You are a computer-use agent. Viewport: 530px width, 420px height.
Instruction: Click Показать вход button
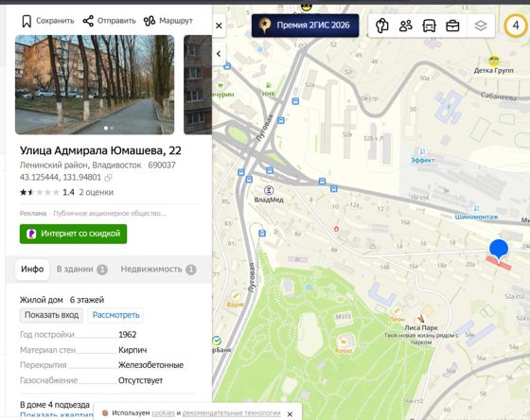click(51, 315)
